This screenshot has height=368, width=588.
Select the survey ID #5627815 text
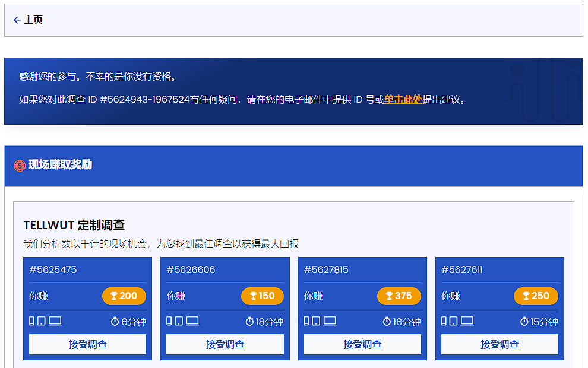(x=326, y=270)
